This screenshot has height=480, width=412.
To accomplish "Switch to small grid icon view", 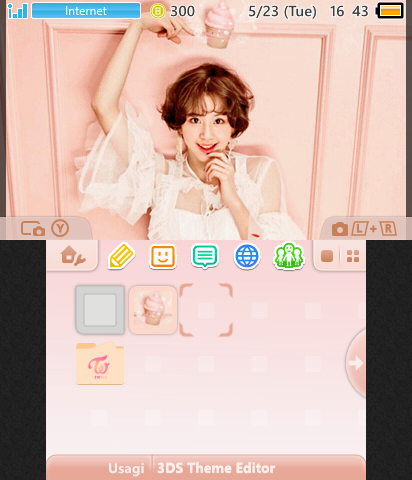I will pos(353,256).
